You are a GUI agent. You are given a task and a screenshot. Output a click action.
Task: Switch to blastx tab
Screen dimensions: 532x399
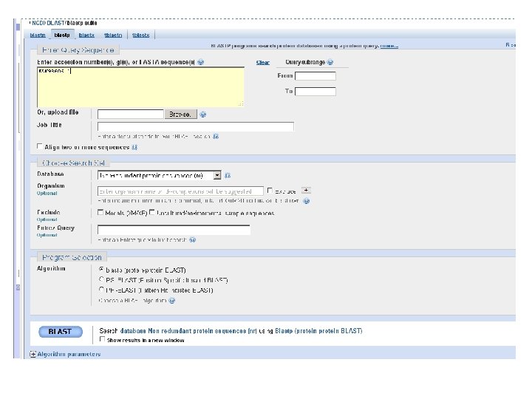point(86,35)
